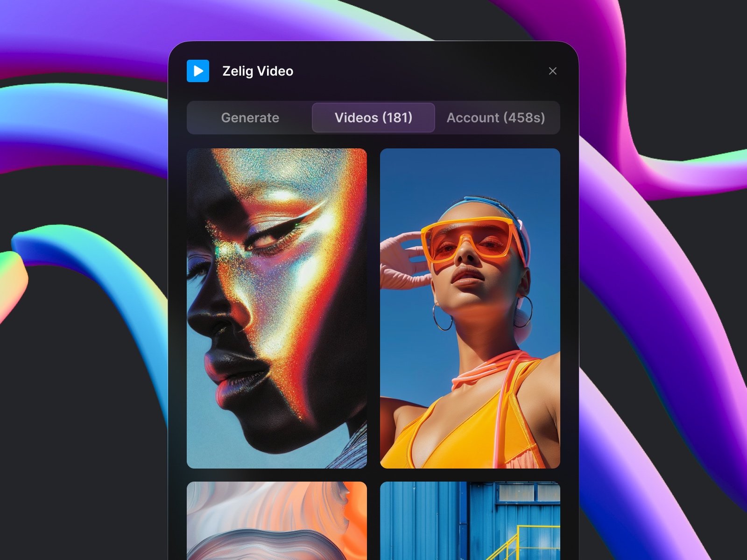The height and width of the screenshot is (560, 747).
Task: Open the iridescent face video thumbnail
Action: pyautogui.click(x=277, y=308)
